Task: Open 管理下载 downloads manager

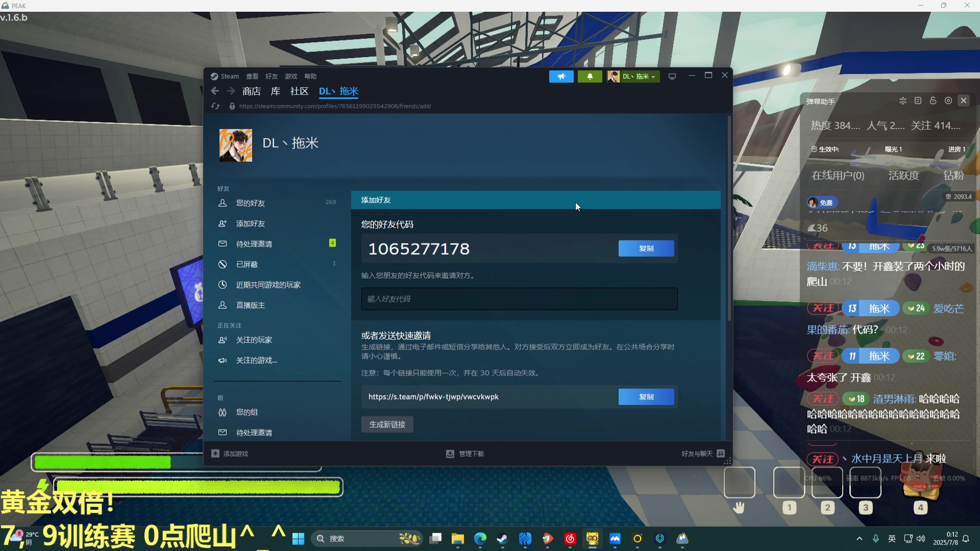Action: 465,454
